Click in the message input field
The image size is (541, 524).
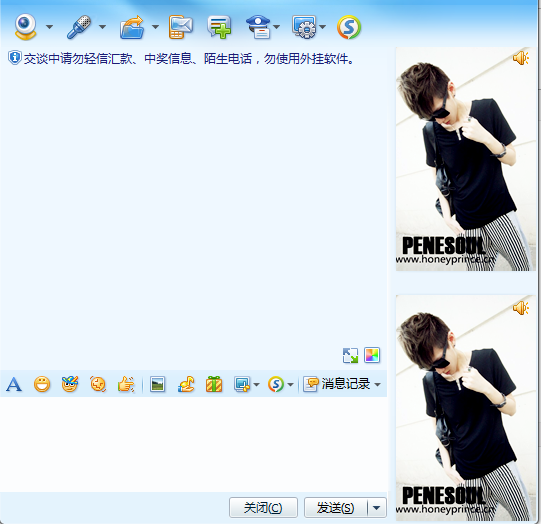pos(193,444)
